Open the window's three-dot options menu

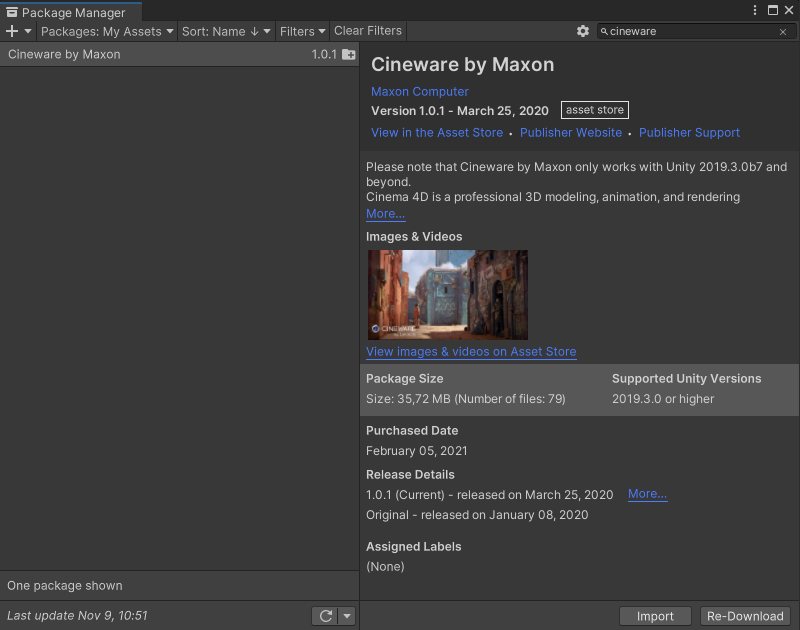pos(755,10)
